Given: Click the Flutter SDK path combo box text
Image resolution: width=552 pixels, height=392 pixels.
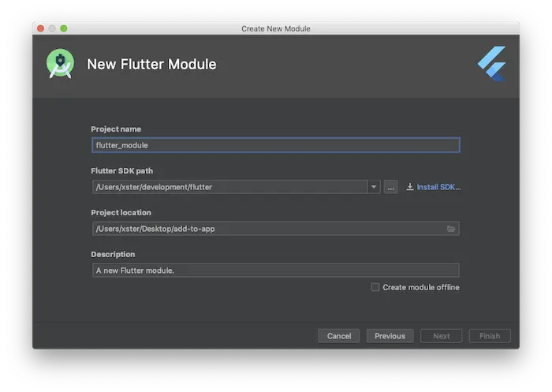Looking at the screenshot, I should coord(229,187).
